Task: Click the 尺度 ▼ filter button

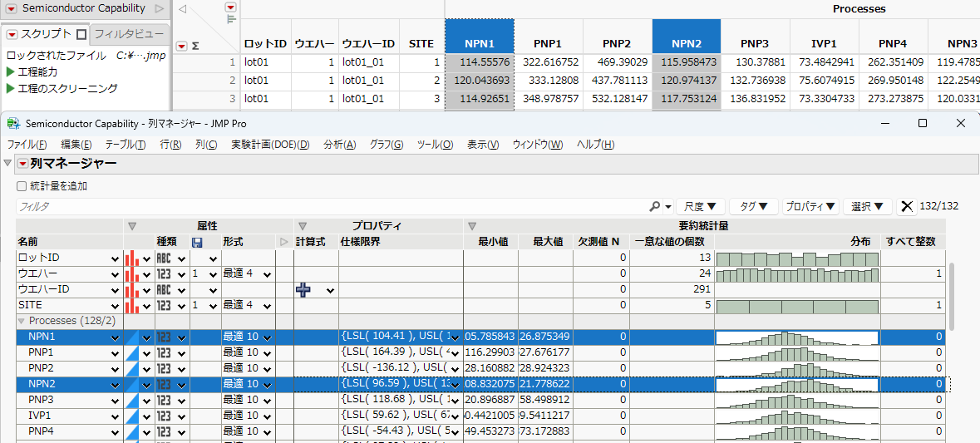Action: click(700, 206)
